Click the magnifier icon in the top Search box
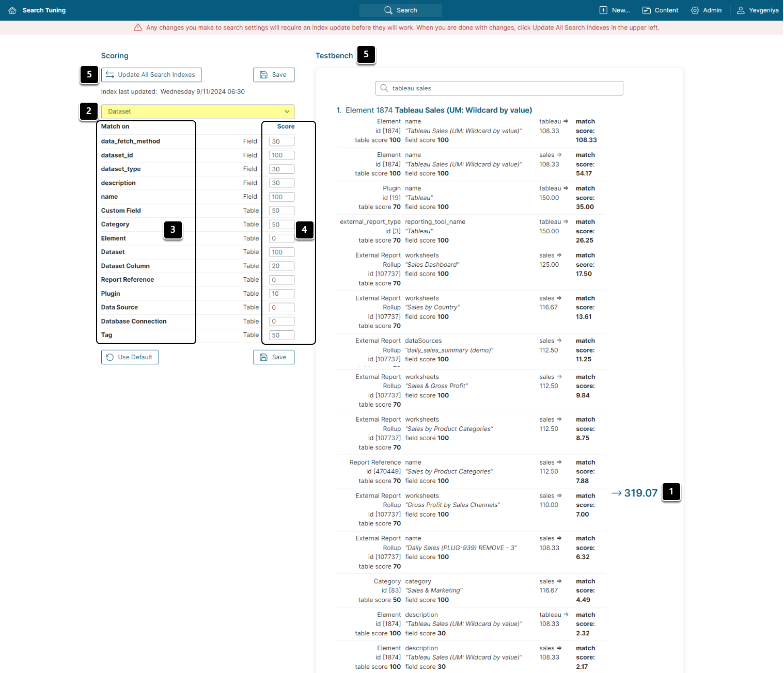784x673 pixels. (x=388, y=10)
